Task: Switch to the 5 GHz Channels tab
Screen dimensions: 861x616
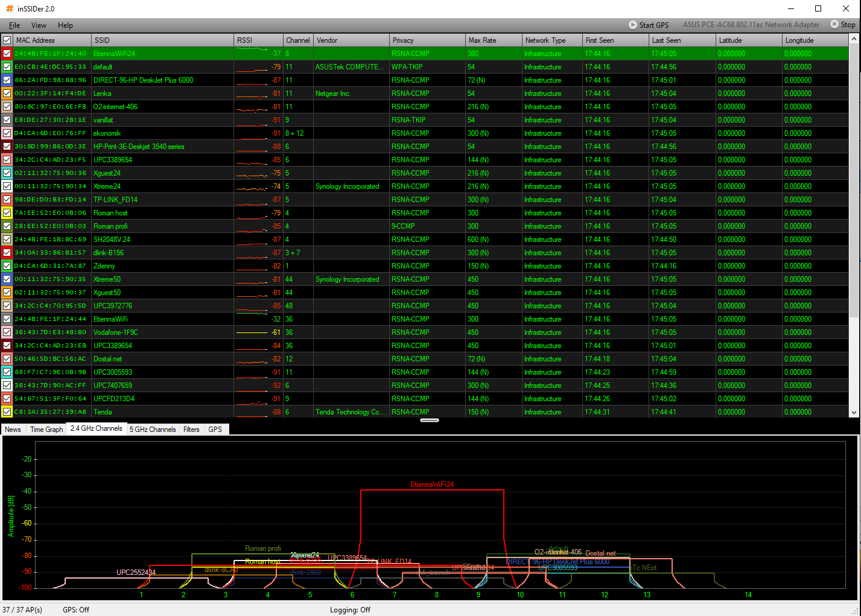Action: click(153, 430)
